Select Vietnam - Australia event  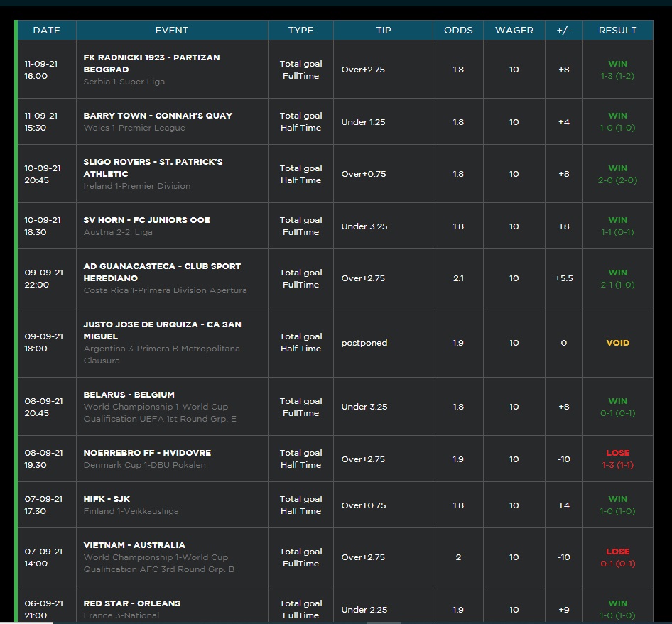coord(134,545)
